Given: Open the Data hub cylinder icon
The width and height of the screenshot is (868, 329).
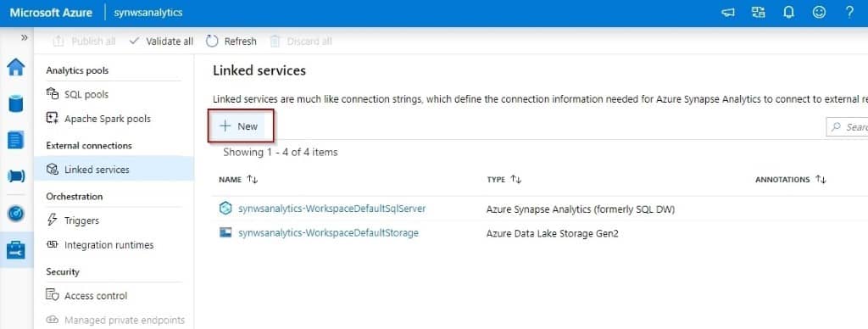Looking at the screenshot, I should 15,103.
